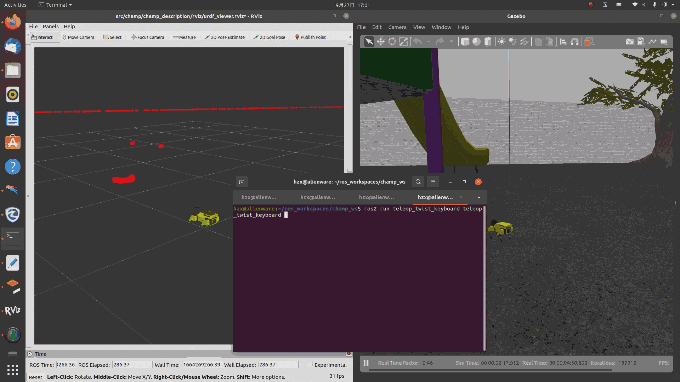Pause the Gazebo simulation
Screen dimensions: 680x382
[x=366, y=363]
